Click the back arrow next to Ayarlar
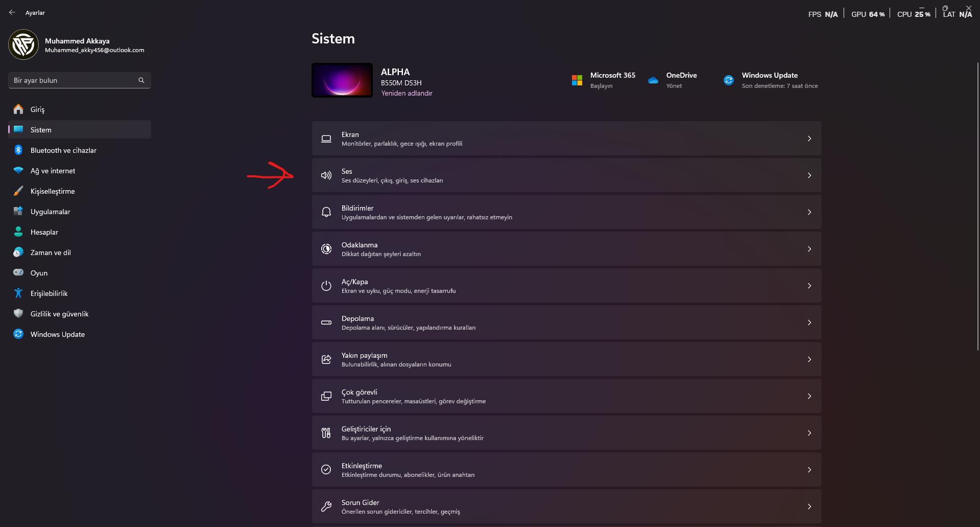The height and width of the screenshot is (527, 980). (x=12, y=12)
